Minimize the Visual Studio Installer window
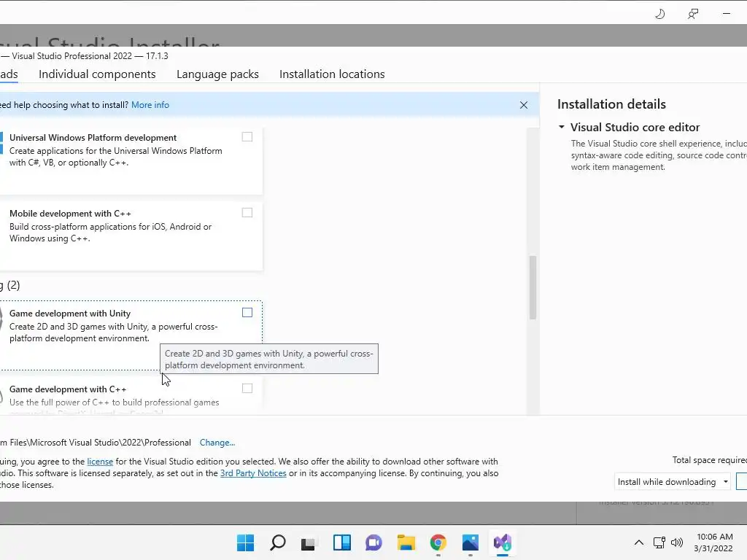Viewport: 747px width, 560px height. tap(727, 15)
